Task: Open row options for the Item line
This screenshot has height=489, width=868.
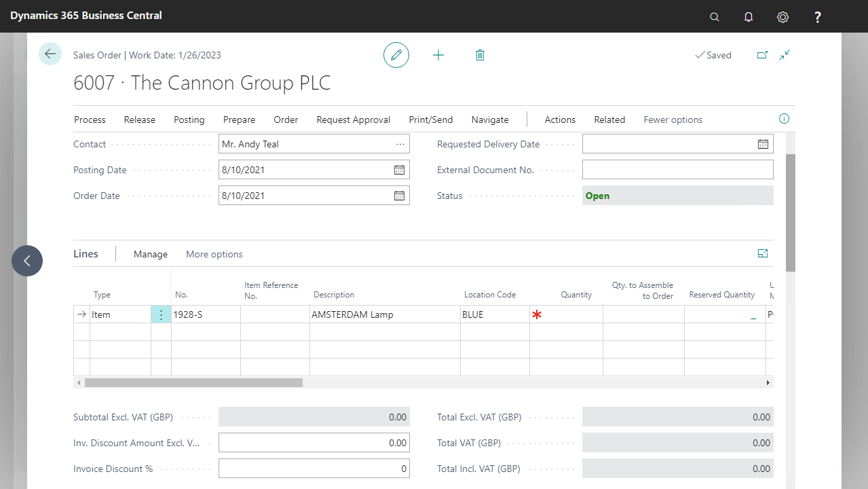Action: pos(161,314)
